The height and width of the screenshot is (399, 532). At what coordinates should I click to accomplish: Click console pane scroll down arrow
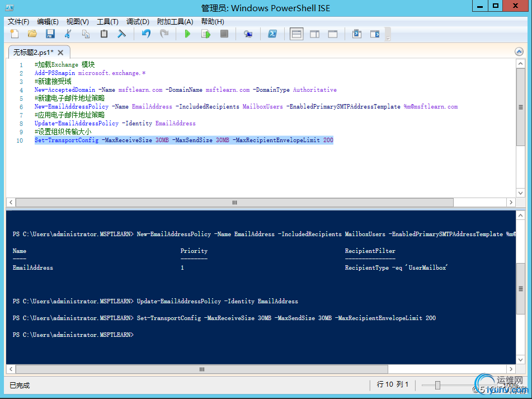point(520,360)
